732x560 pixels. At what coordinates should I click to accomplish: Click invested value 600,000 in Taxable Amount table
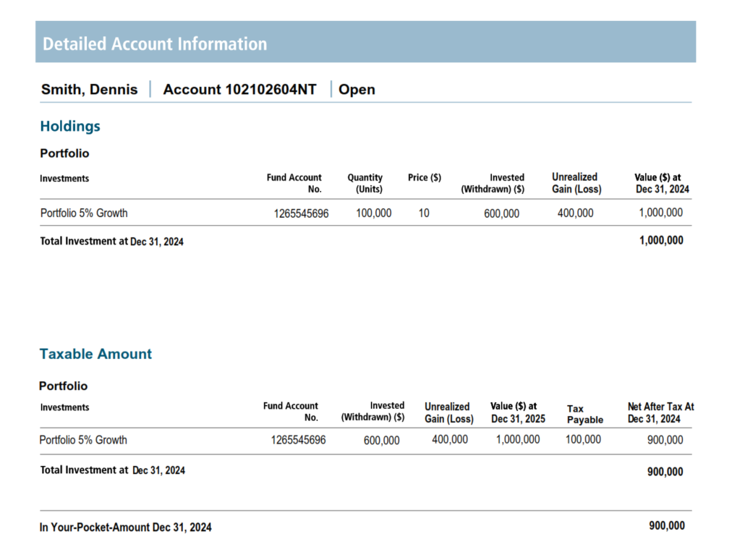tap(381, 441)
